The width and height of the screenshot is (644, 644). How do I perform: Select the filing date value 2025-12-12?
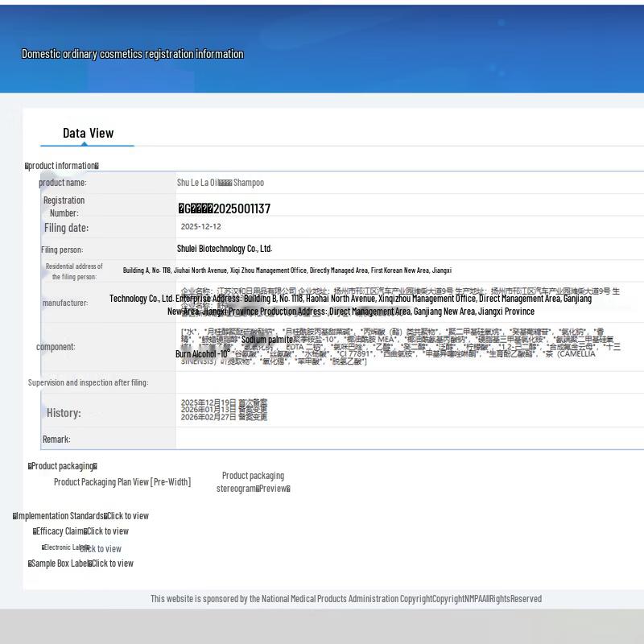click(200, 226)
